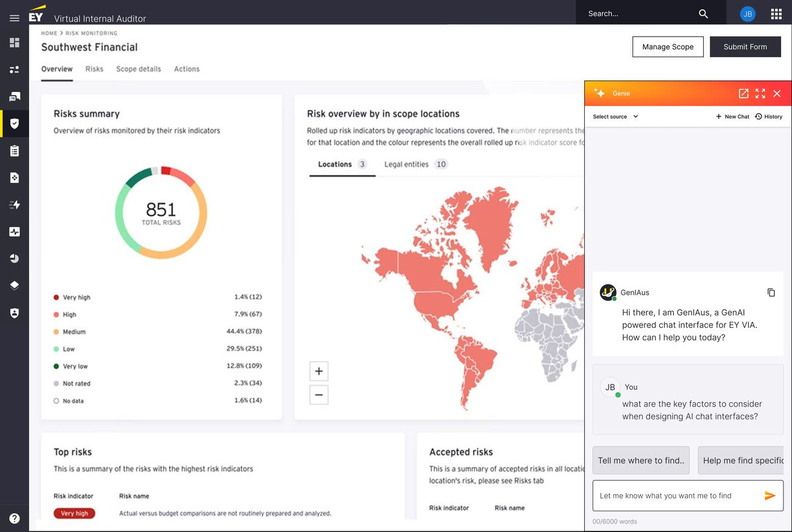Switch to the Scope details tab
The image size is (792, 532).
click(138, 69)
